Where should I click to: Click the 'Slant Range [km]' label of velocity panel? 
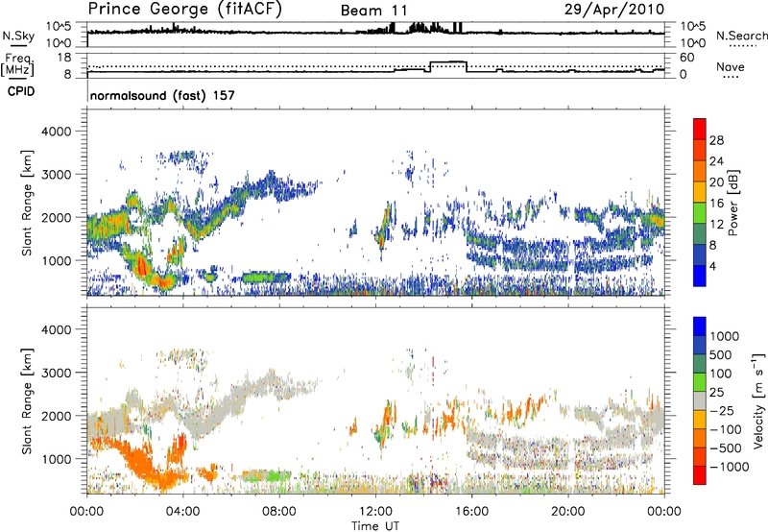[x=27, y=400]
